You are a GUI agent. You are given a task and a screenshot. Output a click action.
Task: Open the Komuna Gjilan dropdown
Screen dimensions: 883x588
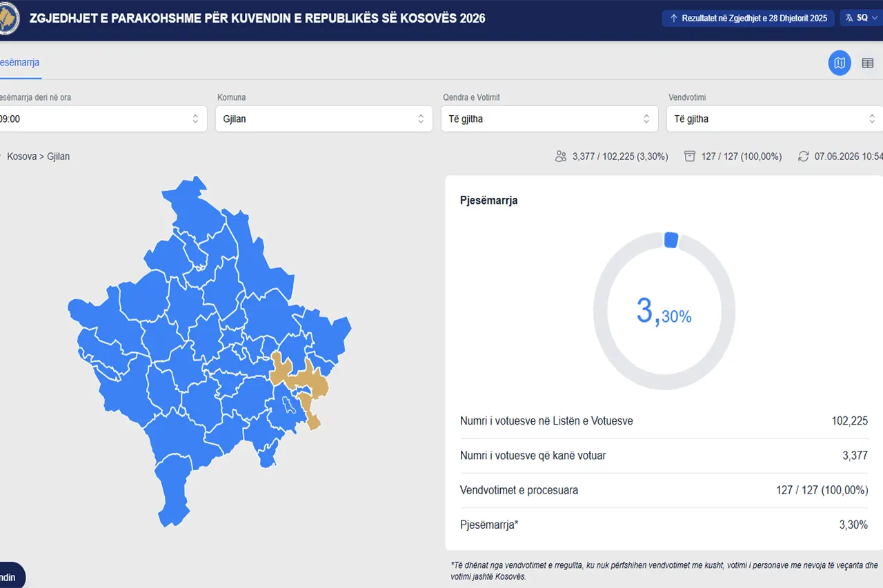324,119
